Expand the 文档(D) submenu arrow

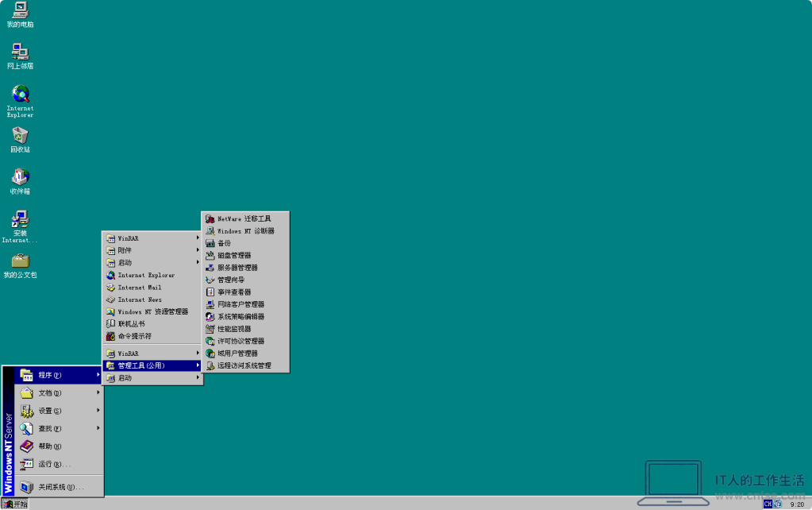click(98, 393)
